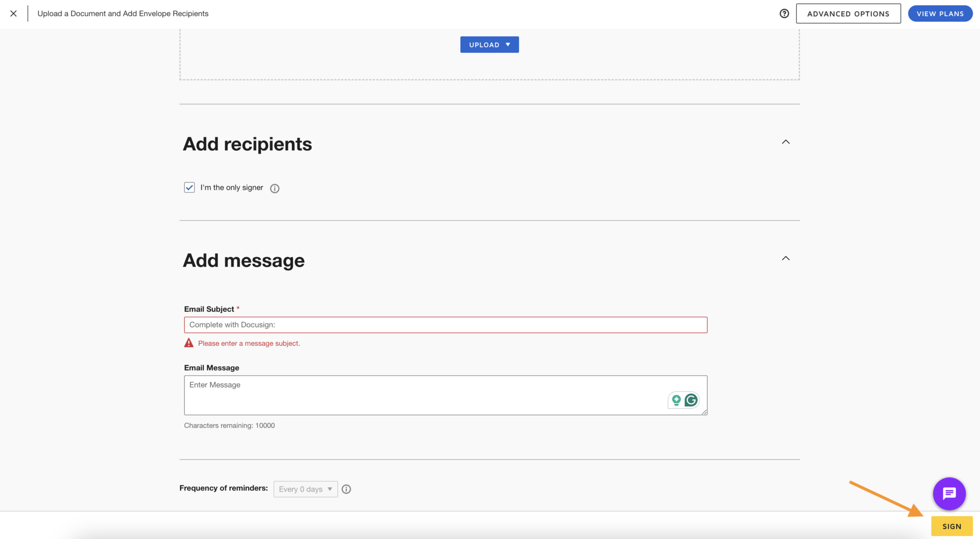Open the chat support bubble
Viewport: 980px width, 539px height.
(x=949, y=494)
